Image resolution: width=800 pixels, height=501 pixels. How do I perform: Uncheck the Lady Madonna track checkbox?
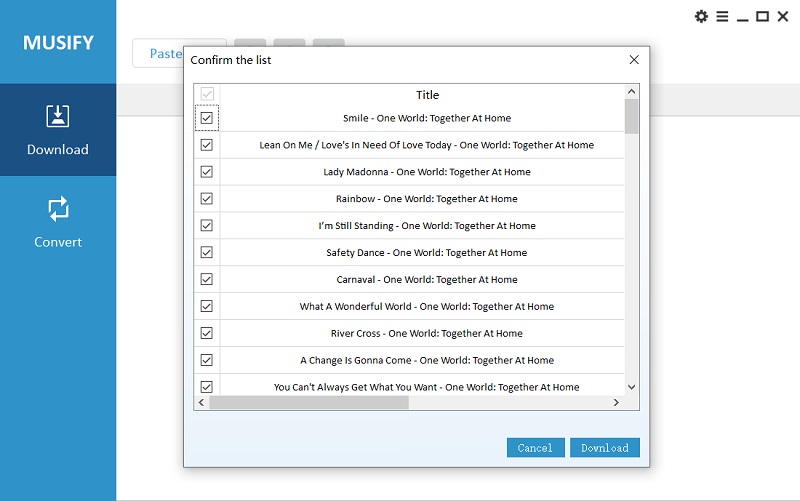(207, 172)
